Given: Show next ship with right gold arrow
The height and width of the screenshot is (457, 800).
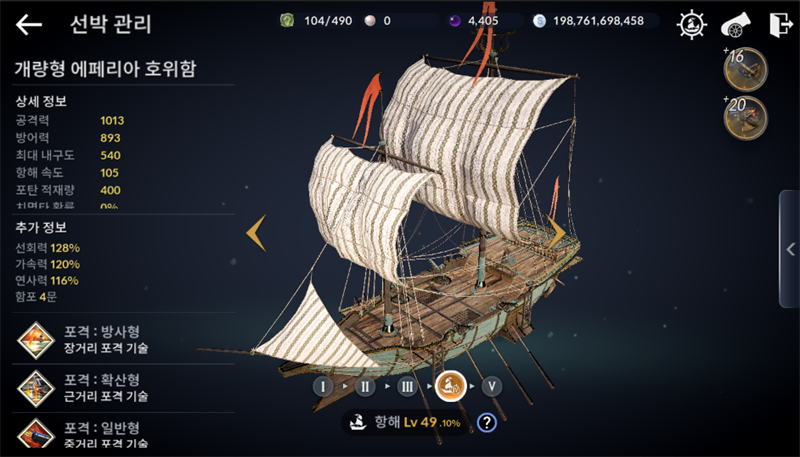Looking at the screenshot, I should tap(556, 233).
